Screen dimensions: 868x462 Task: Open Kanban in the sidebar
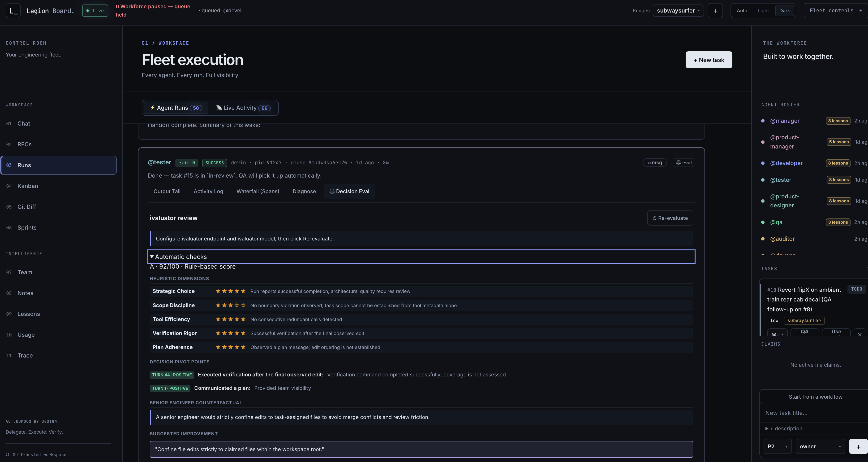[x=59, y=186]
